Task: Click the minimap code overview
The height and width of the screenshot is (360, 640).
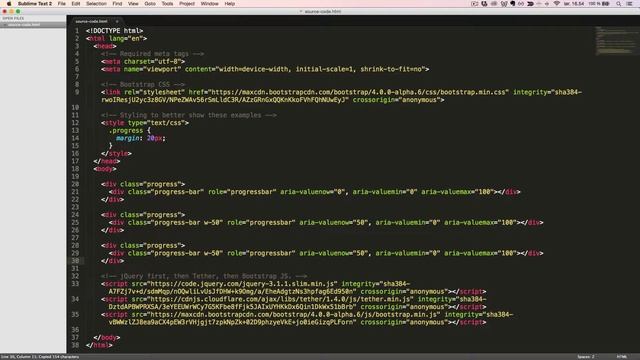Action: coord(616,40)
